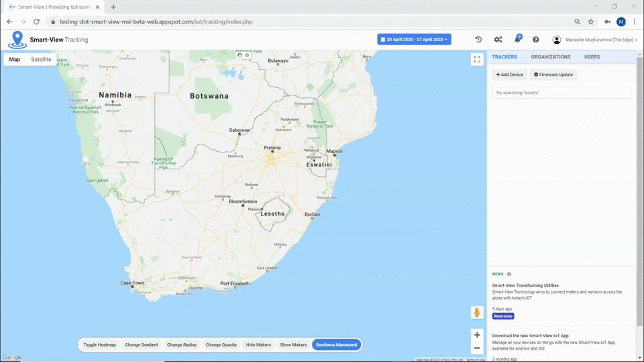
Task: Open the notifications bell icon
Action: point(517,39)
